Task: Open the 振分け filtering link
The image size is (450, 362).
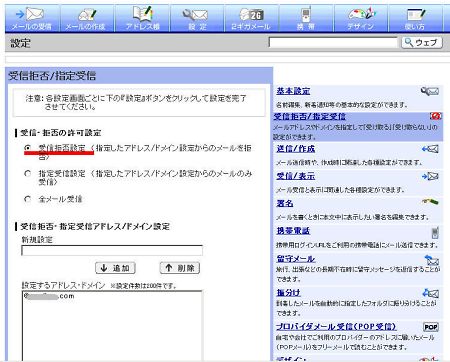Action: (288, 293)
